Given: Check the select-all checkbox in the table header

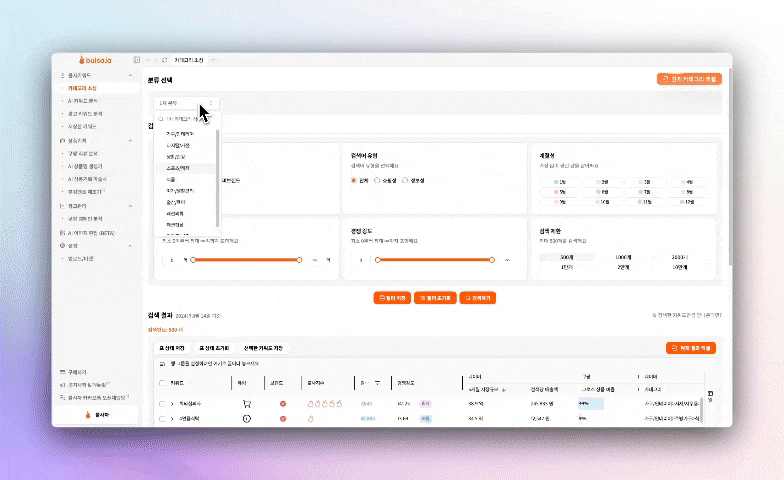Looking at the screenshot, I should click(x=162, y=383).
